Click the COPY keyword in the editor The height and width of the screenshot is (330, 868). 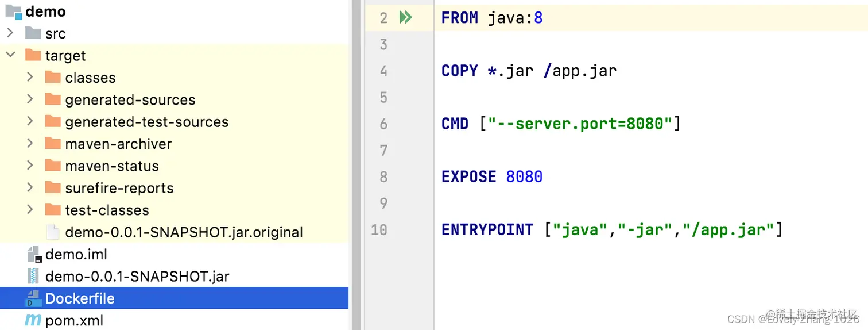459,71
